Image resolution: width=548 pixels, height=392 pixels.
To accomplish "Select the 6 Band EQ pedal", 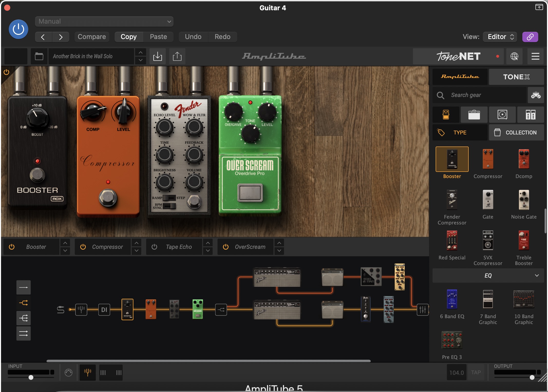I will point(452,299).
